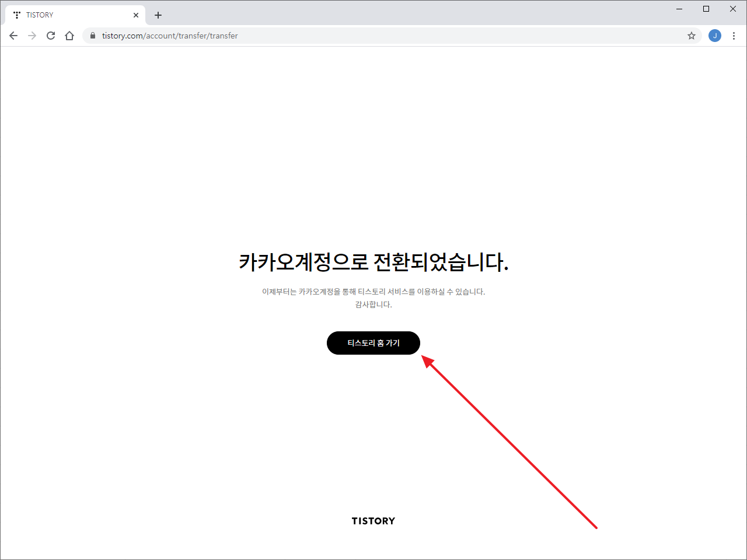Click the text 감사합니다.

click(x=373, y=304)
